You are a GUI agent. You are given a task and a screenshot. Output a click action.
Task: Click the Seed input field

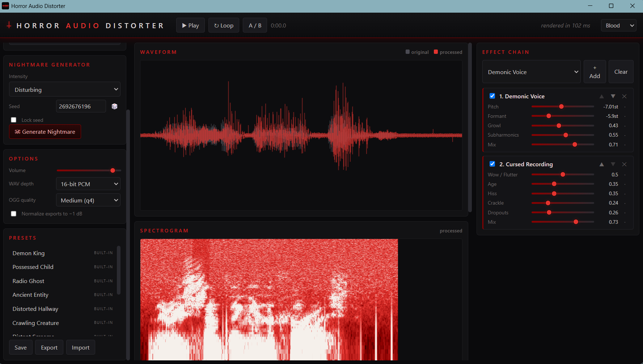pyautogui.click(x=81, y=106)
